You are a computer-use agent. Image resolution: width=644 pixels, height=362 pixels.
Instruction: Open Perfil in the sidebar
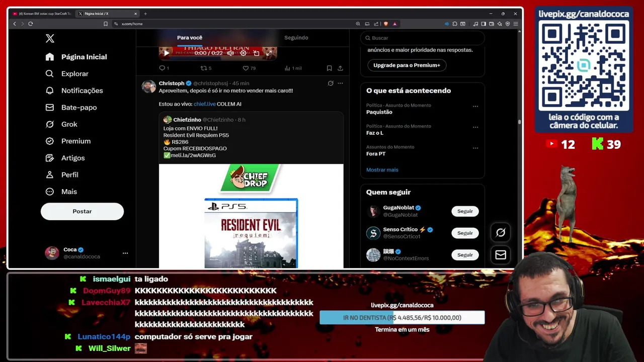pyautogui.click(x=62, y=174)
